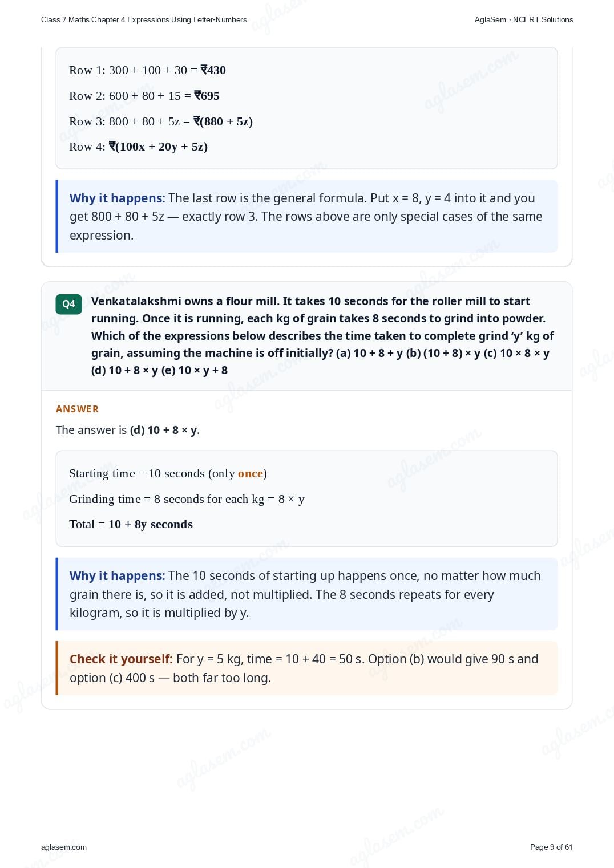Click the AglaSem NCERT Solutions header text
The height and width of the screenshot is (868, 614).
coord(524,19)
